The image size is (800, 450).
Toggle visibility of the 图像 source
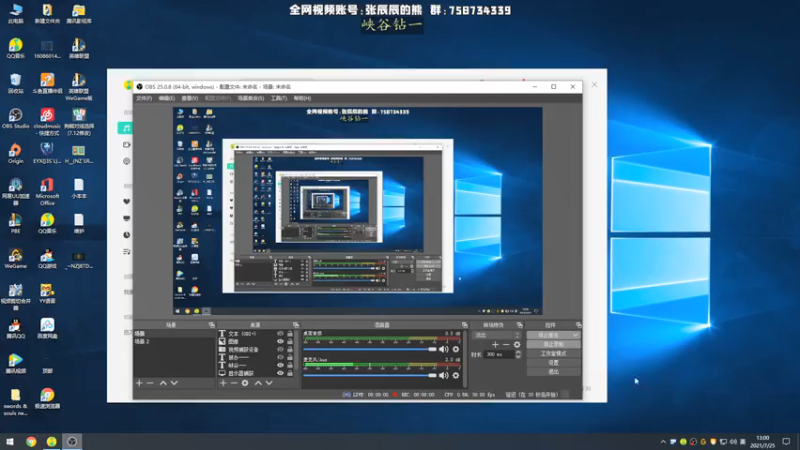[280, 341]
